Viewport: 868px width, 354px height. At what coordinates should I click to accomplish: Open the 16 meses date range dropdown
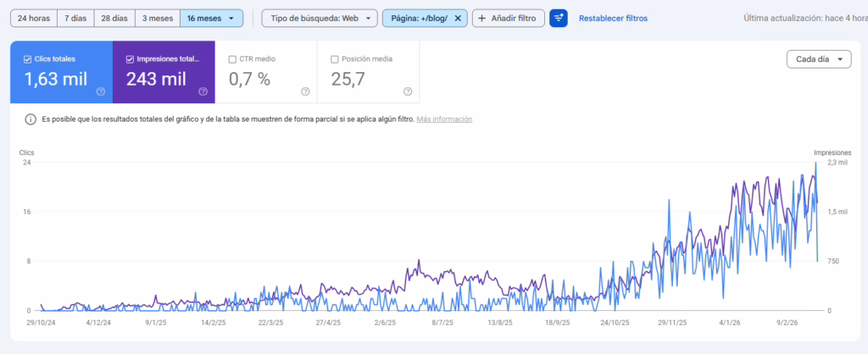click(x=211, y=18)
